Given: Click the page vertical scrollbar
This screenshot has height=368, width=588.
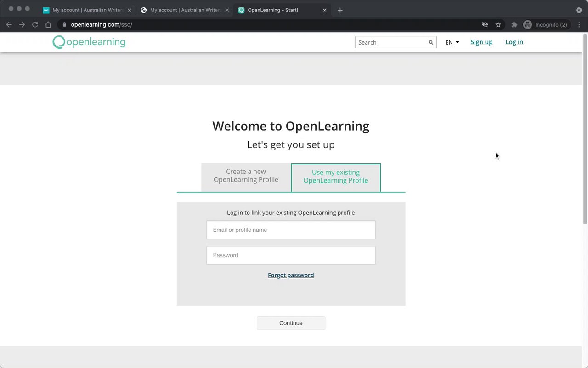Looking at the screenshot, I should click(585, 130).
